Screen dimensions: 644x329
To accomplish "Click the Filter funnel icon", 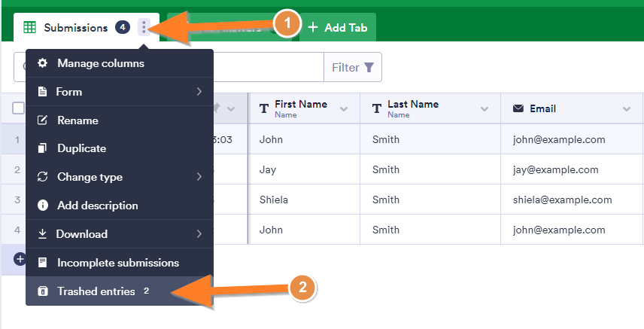I will tap(369, 68).
